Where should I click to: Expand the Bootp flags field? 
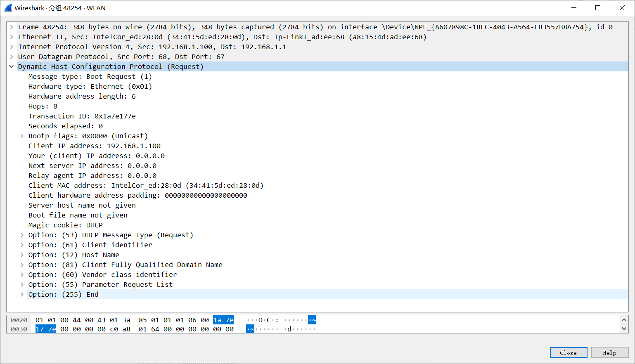click(22, 136)
